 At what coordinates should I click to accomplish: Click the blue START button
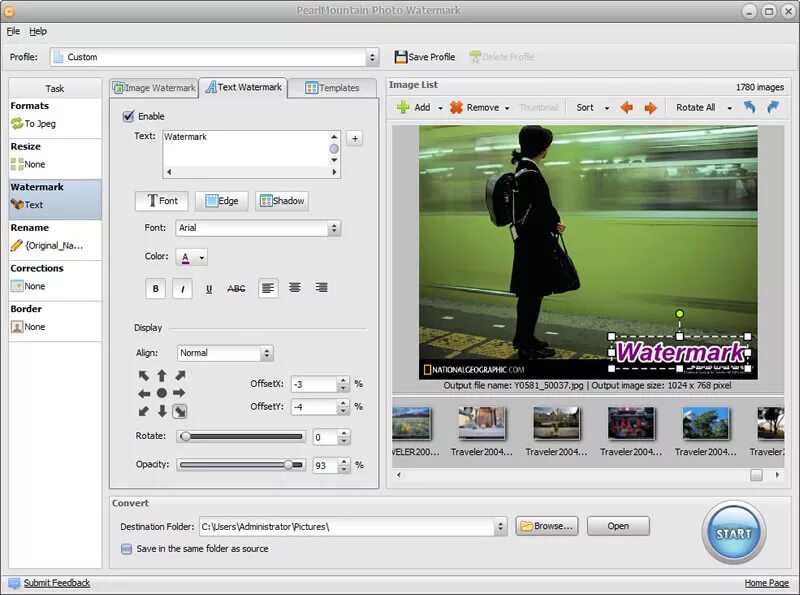click(x=734, y=533)
